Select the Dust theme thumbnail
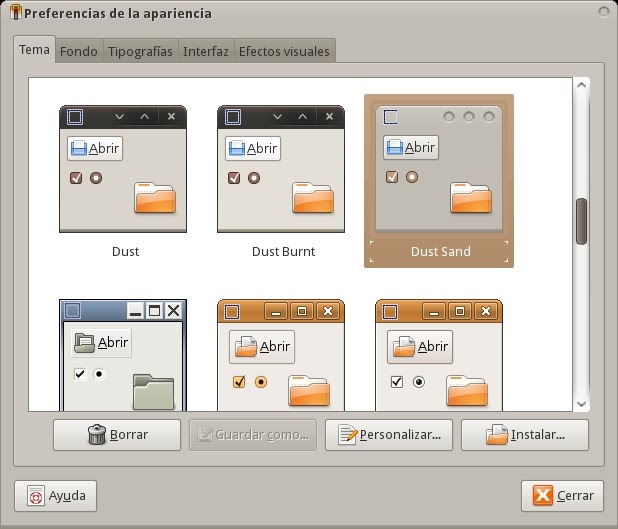The height and width of the screenshot is (529, 618). pyautogui.click(x=123, y=169)
